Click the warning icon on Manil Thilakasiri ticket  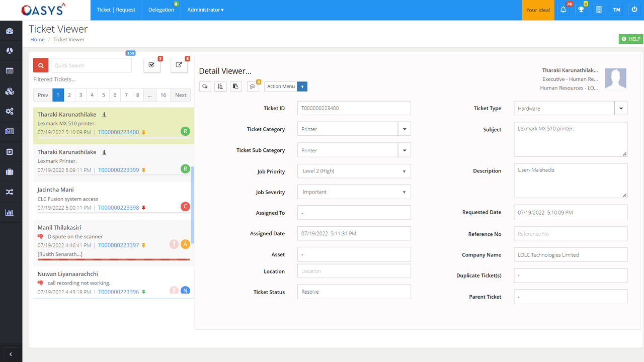pos(174,244)
